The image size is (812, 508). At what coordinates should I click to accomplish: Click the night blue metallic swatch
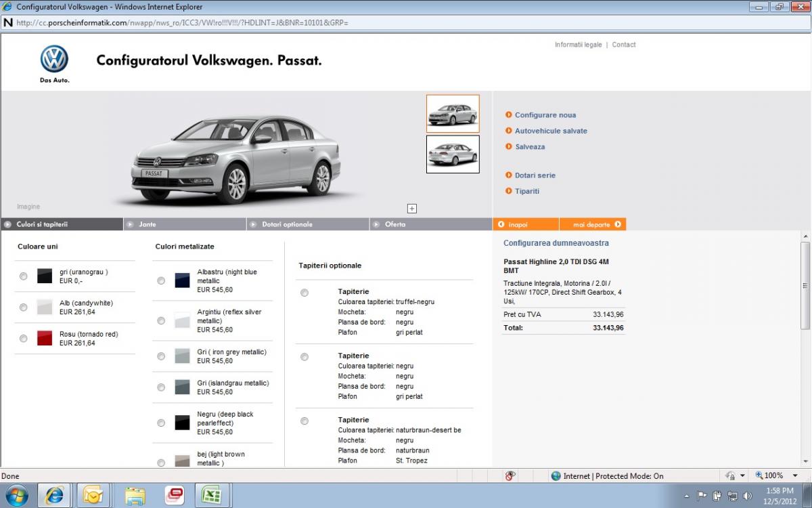[182, 280]
